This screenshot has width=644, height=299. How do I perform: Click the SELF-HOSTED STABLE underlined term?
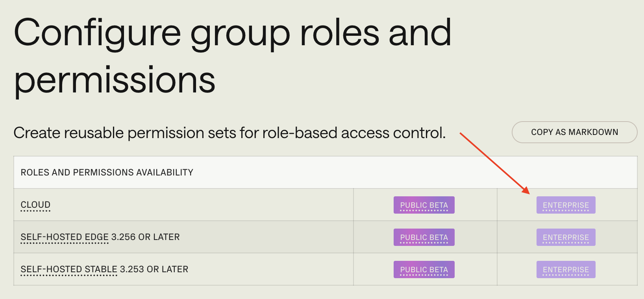(x=69, y=269)
